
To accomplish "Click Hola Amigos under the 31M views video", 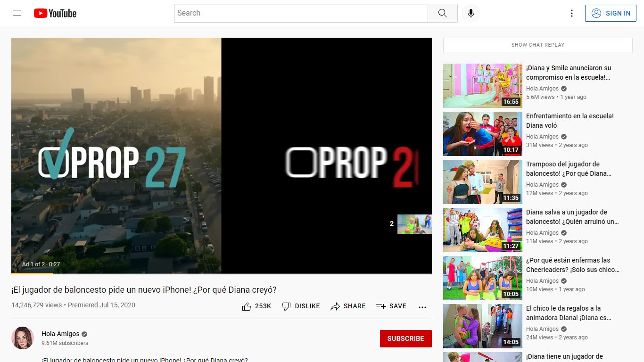I will coord(542,137).
